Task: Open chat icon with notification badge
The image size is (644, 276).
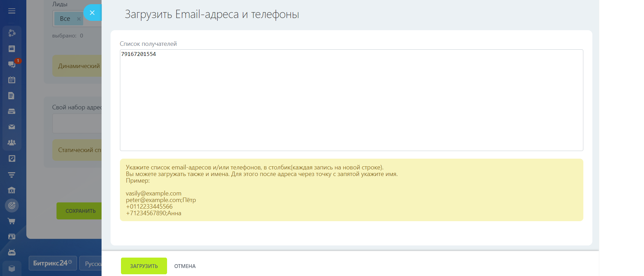Action: click(x=12, y=64)
